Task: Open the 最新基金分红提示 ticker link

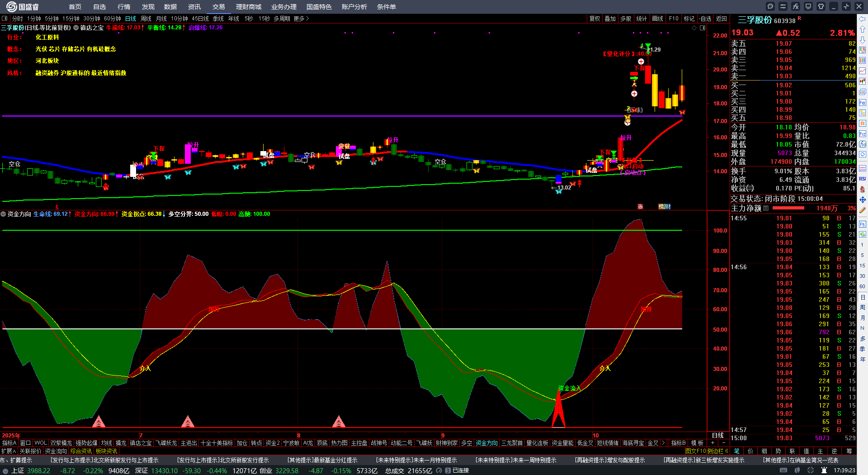Action: [322, 460]
